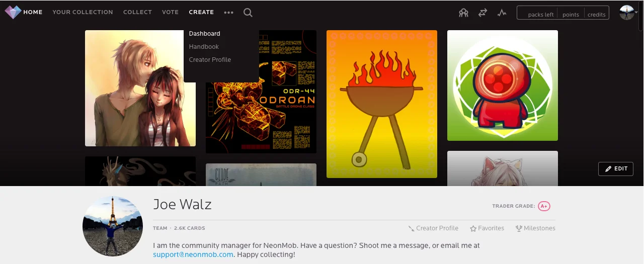Open YOUR COLLECTION nav item
This screenshot has width=644, height=264.
[x=83, y=12]
